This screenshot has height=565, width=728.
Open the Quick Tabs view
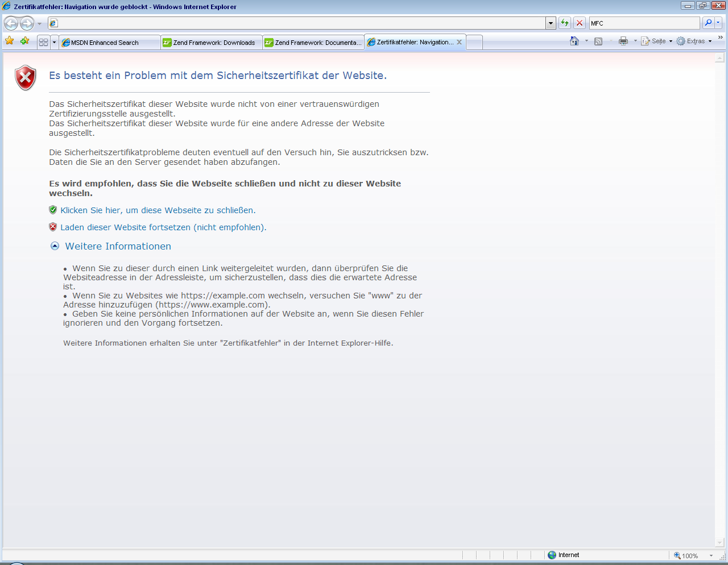coord(43,42)
